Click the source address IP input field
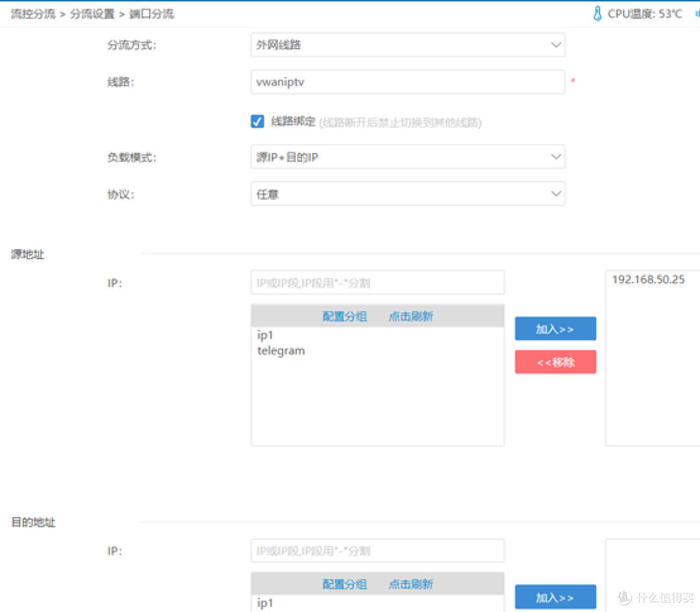Screen dimensions: 700x612 [x=377, y=283]
